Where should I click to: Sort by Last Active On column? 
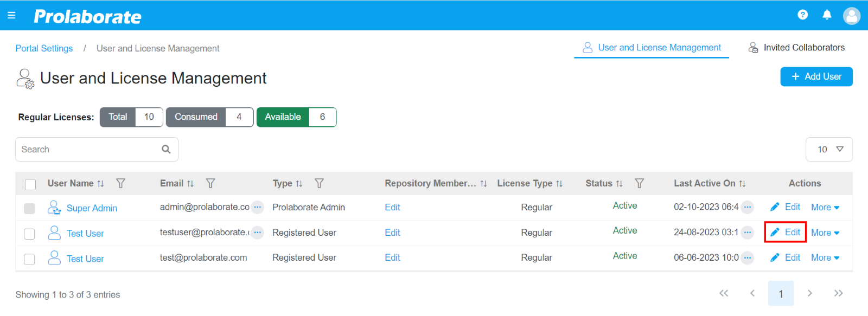point(742,184)
